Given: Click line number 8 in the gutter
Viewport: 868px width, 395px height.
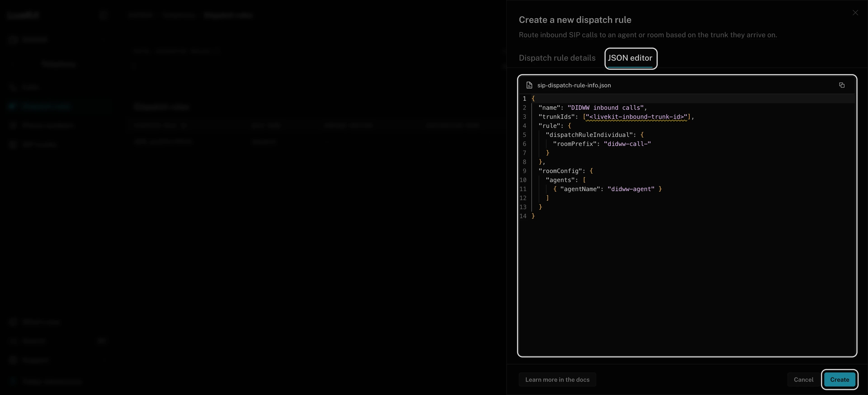Looking at the screenshot, I should 524,162.
